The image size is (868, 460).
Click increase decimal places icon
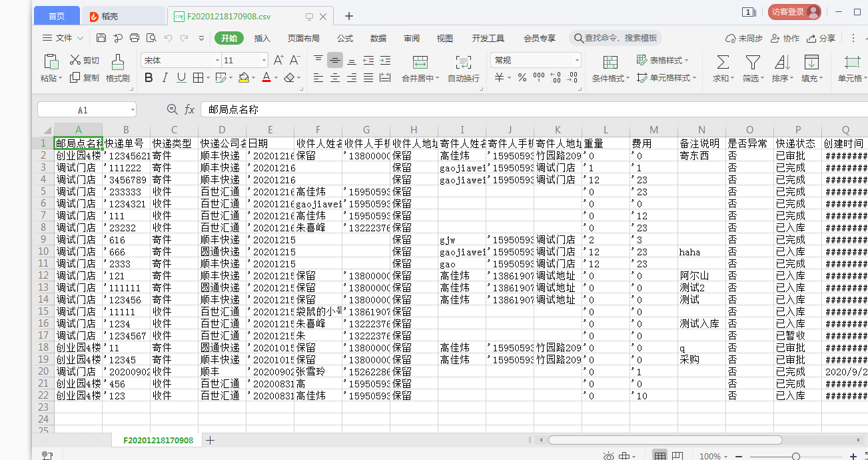(x=556, y=78)
